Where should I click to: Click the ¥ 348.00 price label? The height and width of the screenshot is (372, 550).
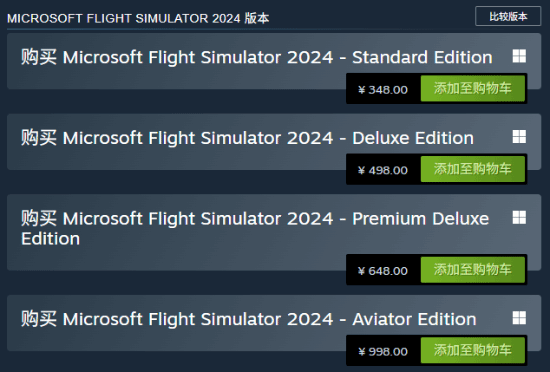pos(383,90)
